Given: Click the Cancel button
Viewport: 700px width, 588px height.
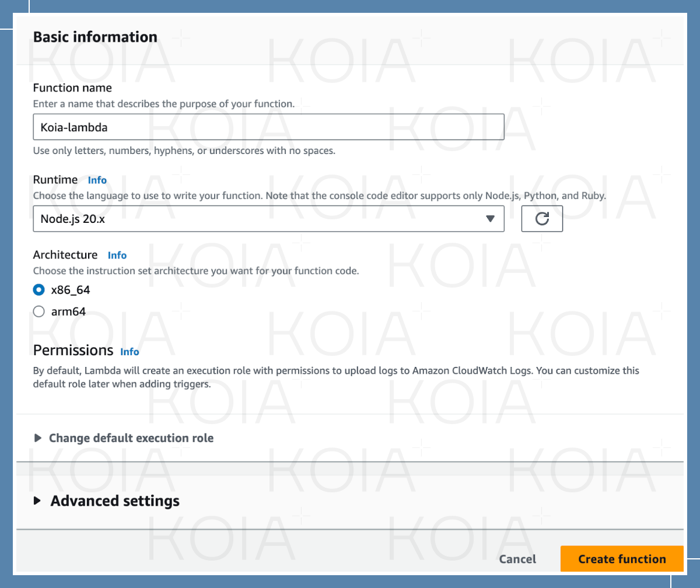Looking at the screenshot, I should (x=517, y=559).
